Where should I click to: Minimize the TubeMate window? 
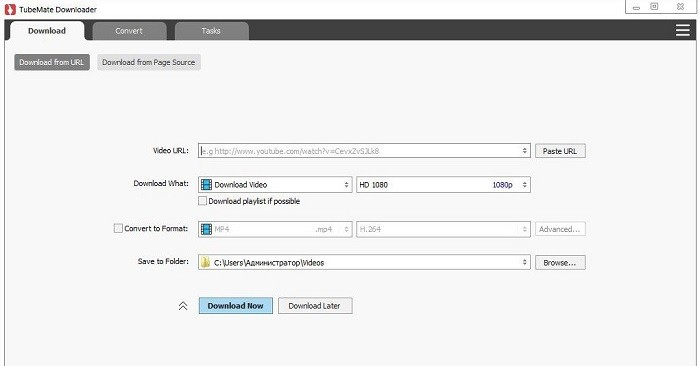pyautogui.click(x=637, y=7)
